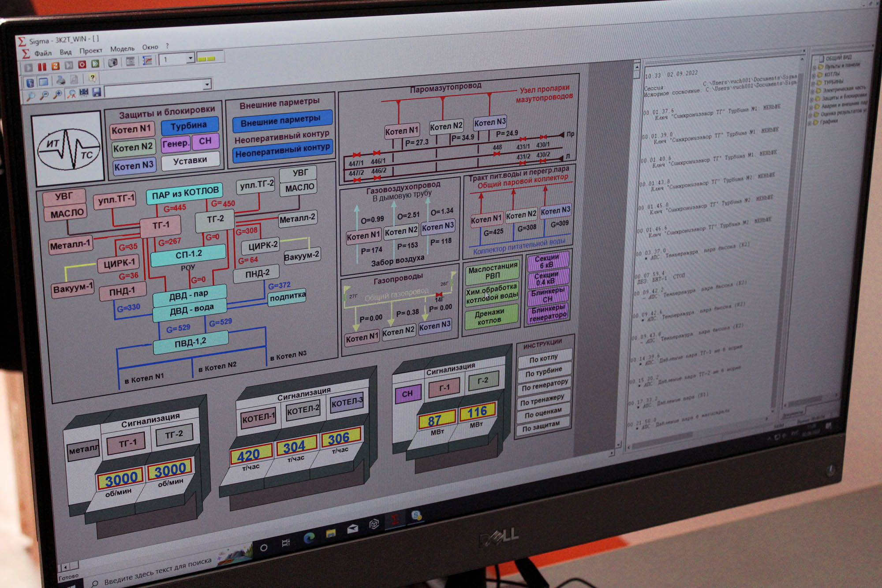Click the red Record circle toolbar icon
The image size is (882, 588).
tap(82, 64)
